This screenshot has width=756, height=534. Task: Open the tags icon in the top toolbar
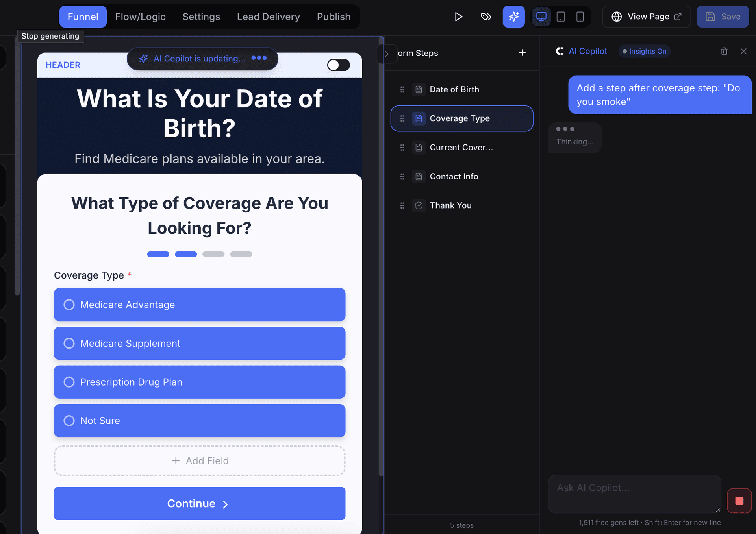coord(486,17)
